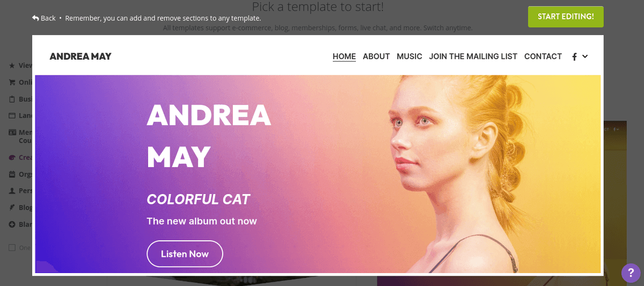Select the clipboard Business category icon
The height and width of the screenshot is (286, 644).
point(12,99)
